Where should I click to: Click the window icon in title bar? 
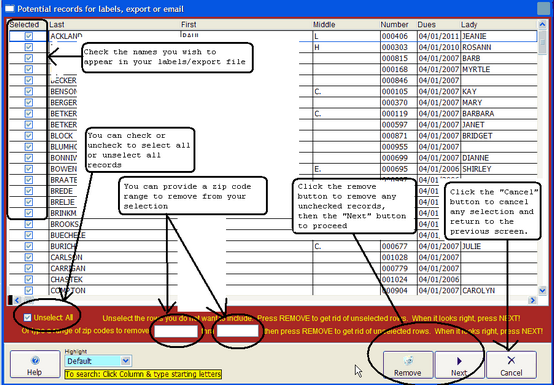click(x=10, y=8)
